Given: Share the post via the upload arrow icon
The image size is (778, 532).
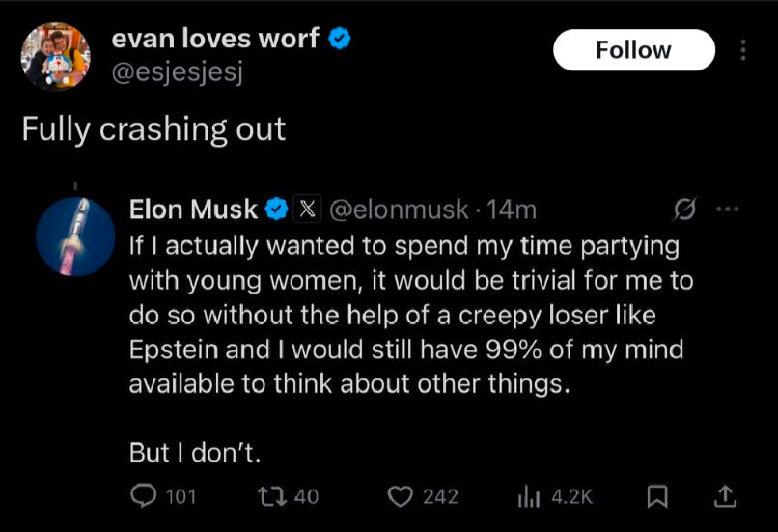Looking at the screenshot, I should pos(725,496).
